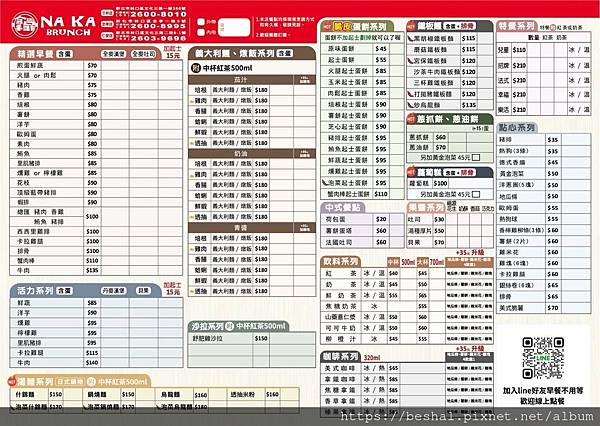Select the 中式餐點 section heading
This screenshot has height=426, width=600.
coord(342,207)
